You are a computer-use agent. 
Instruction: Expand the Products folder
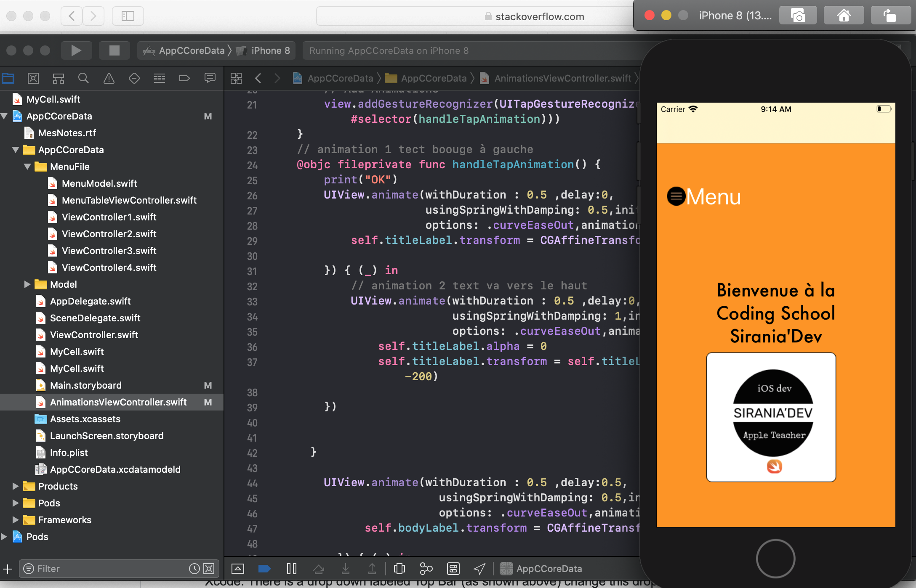[16, 486]
